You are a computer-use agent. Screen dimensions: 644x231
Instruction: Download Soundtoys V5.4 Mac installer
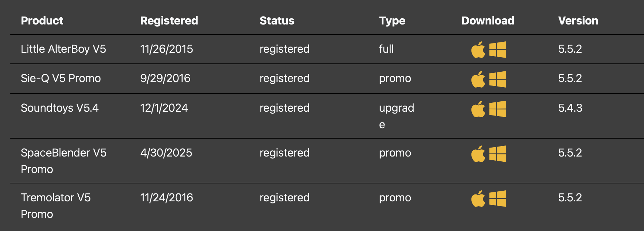coord(478,109)
